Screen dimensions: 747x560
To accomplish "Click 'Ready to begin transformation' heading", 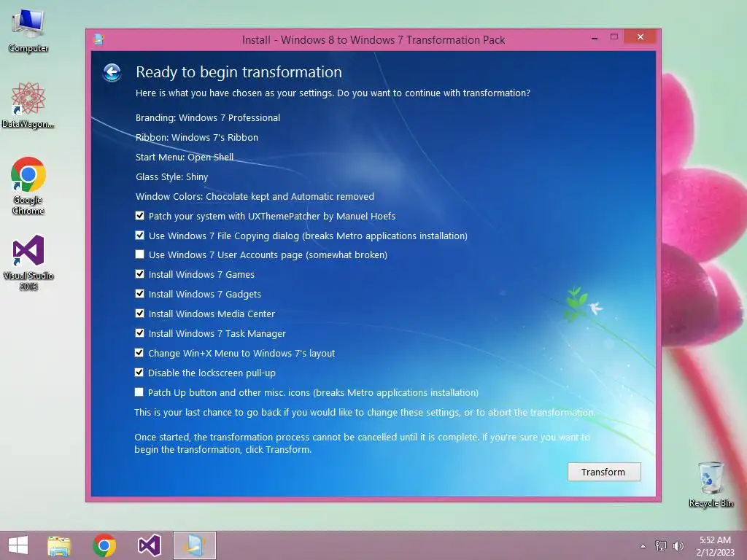I will [x=239, y=72].
